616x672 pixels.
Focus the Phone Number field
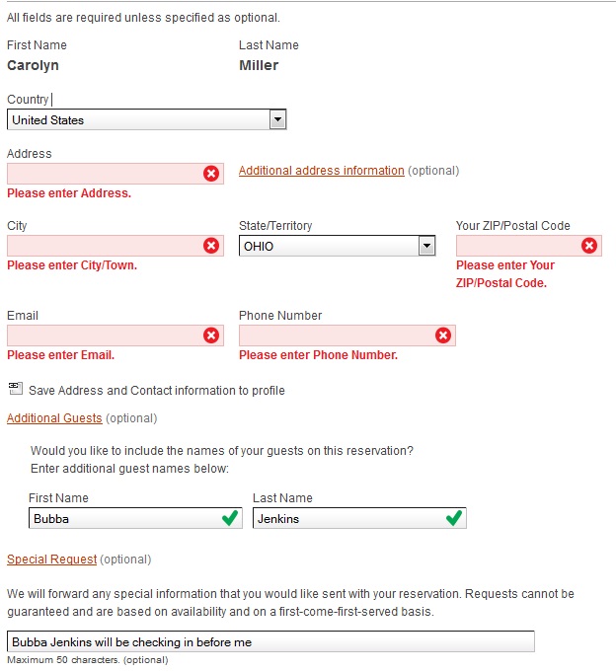pos(336,336)
